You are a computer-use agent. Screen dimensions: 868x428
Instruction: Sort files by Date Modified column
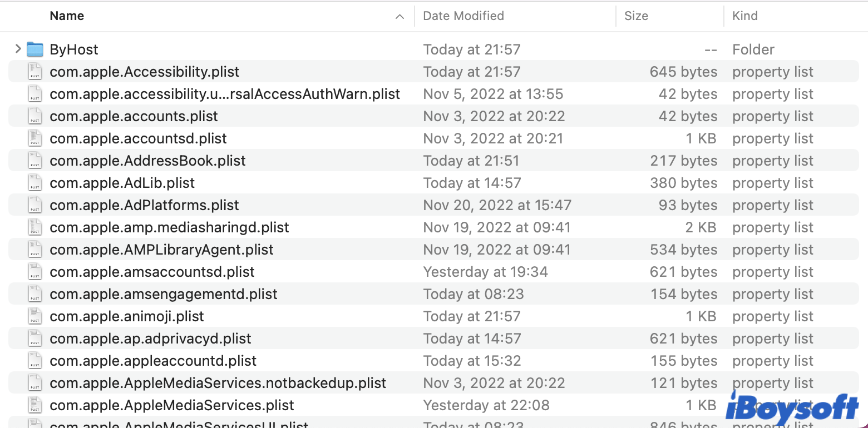(463, 16)
